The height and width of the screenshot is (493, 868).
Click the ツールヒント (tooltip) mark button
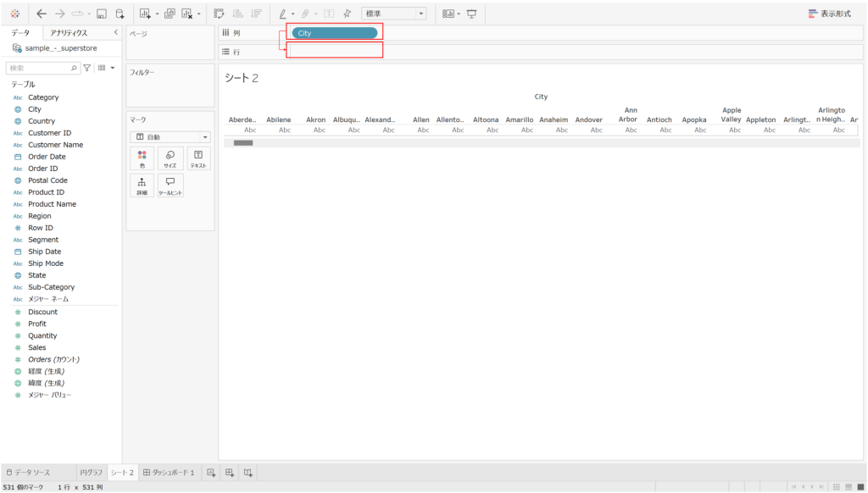coord(170,186)
